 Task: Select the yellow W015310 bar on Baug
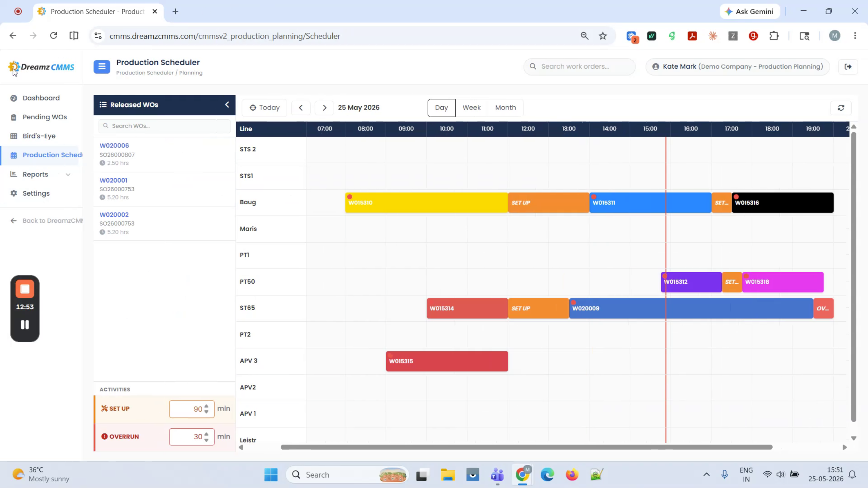coord(427,203)
